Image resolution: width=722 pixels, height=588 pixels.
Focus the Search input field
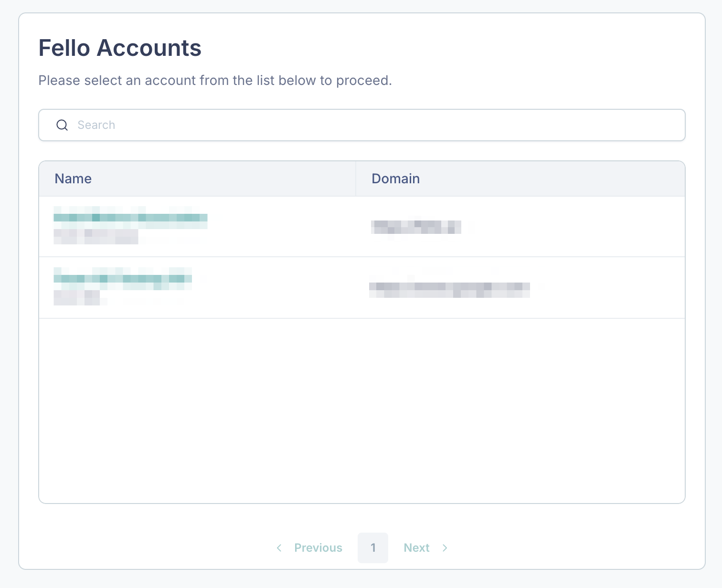361,125
